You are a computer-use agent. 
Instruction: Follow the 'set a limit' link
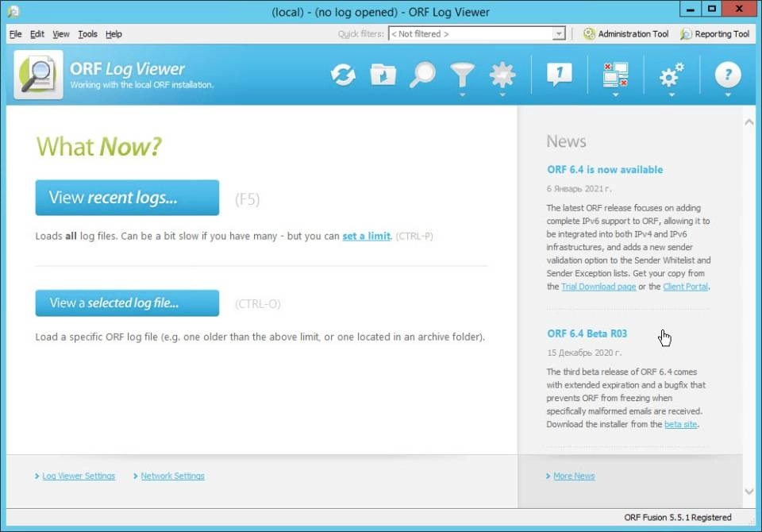point(366,236)
